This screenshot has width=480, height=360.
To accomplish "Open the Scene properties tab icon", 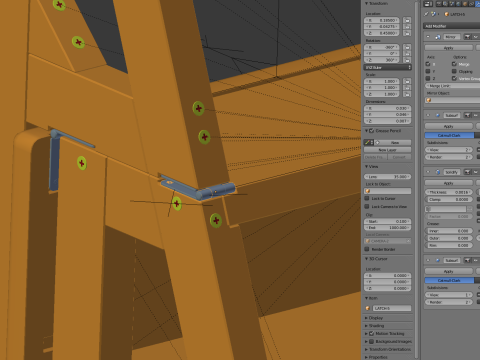I will [x=452, y=4].
